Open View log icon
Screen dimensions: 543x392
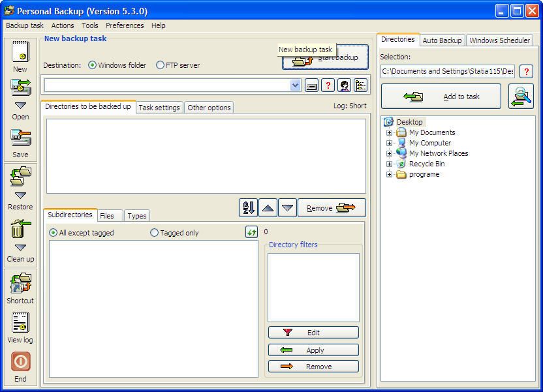pos(20,322)
